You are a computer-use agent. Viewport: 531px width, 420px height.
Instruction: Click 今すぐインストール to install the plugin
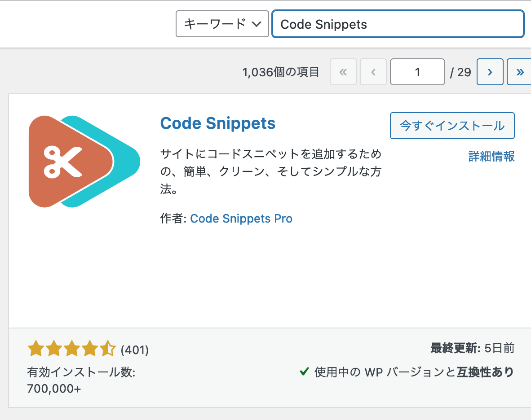(x=452, y=126)
